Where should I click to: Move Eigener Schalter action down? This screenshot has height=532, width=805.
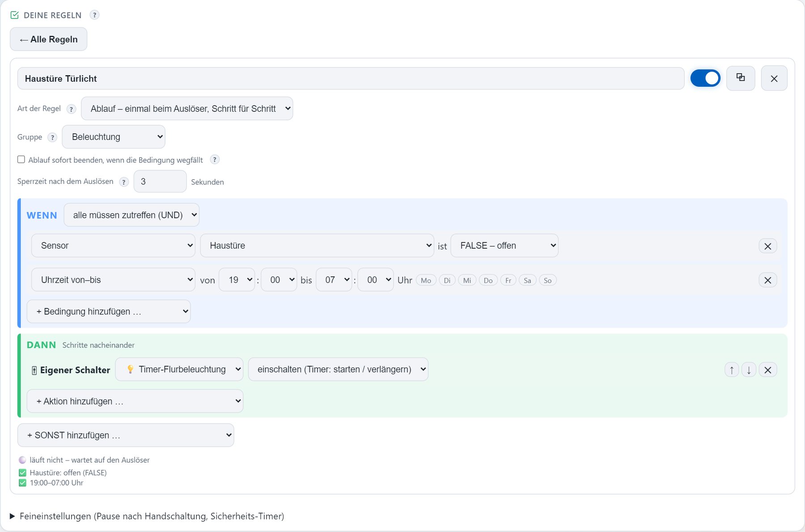click(749, 370)
